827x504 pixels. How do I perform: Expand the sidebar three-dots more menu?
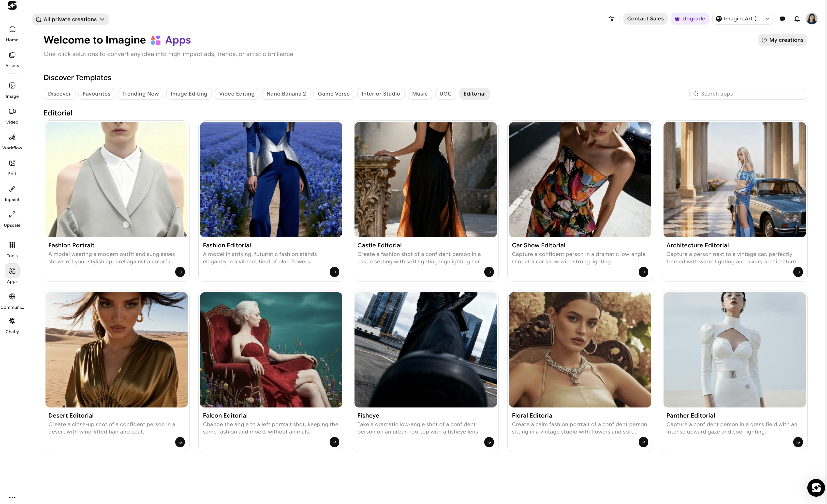click(12, 497)
